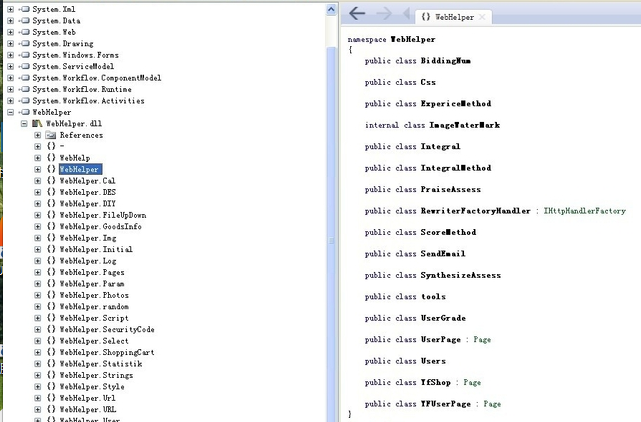Expand the WebHelper.FileUpDown namespace node
This screenshot has width=641, height=422.
[37, 215]
